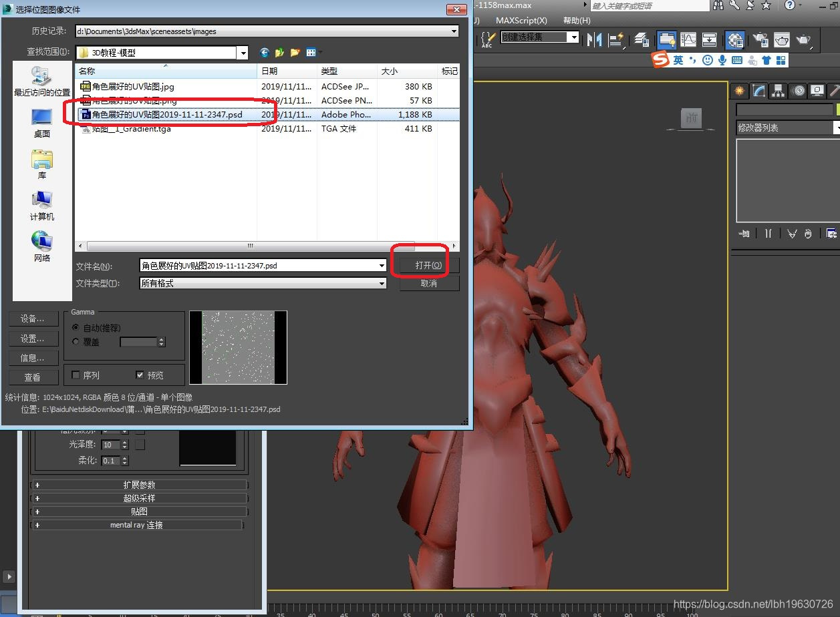The height and width of the screenshot is (617, 840).
Task: Expand the 贴图 (Maps) rollout
Action: coord(139,511)
